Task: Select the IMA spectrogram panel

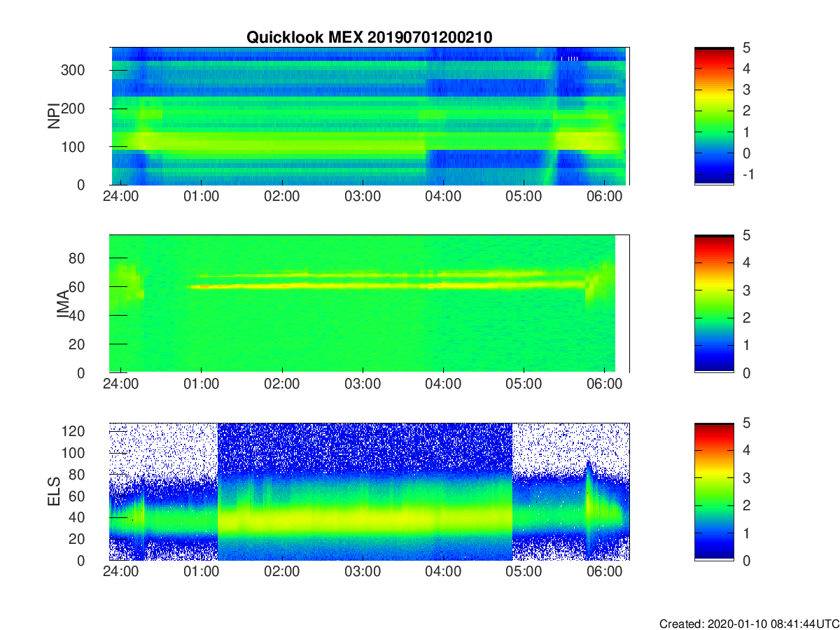Action: click(369, 304)
